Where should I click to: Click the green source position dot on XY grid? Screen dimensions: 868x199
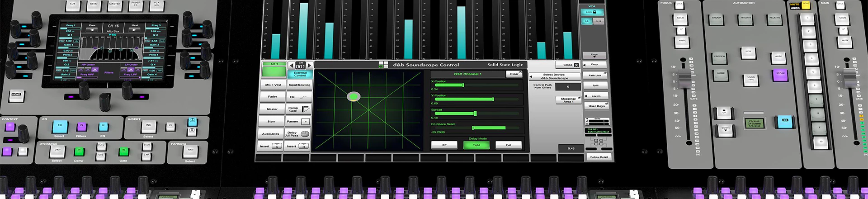point(354,96)
